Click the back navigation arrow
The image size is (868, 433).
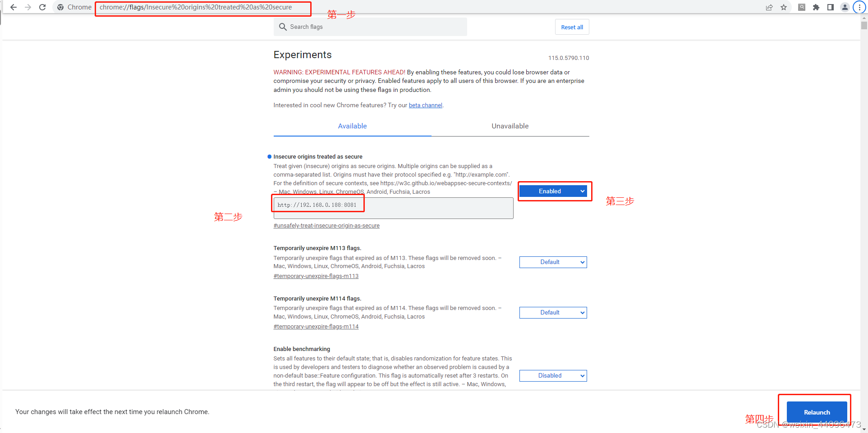[13, 7]
